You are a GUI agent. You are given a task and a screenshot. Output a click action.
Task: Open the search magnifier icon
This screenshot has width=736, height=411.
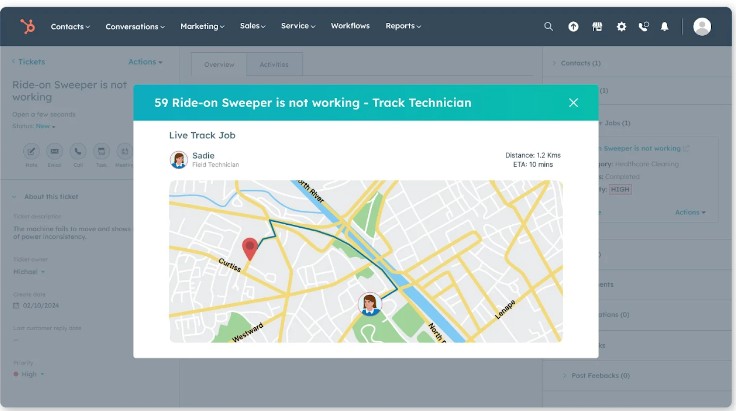tap(548, 27)
